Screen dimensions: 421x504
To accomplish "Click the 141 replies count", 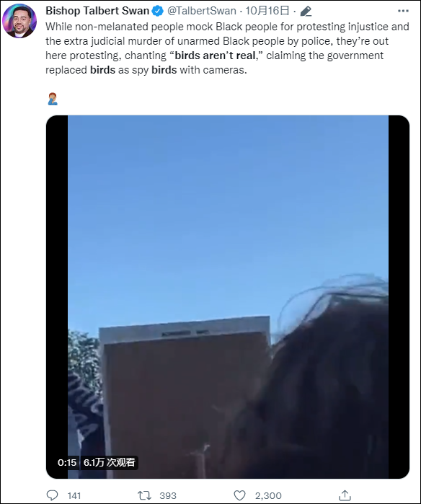I will (x=74, y=495).
